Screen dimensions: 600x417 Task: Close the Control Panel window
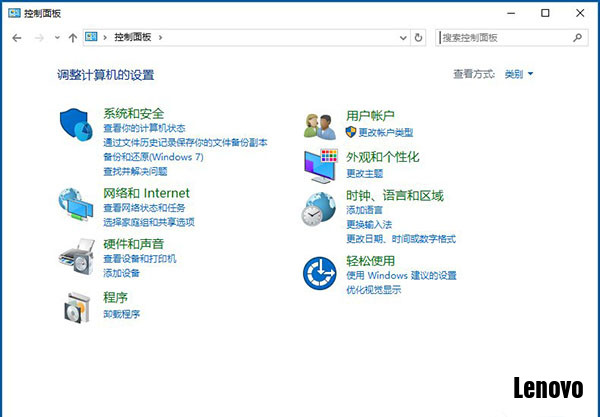(x=580, y=13)
